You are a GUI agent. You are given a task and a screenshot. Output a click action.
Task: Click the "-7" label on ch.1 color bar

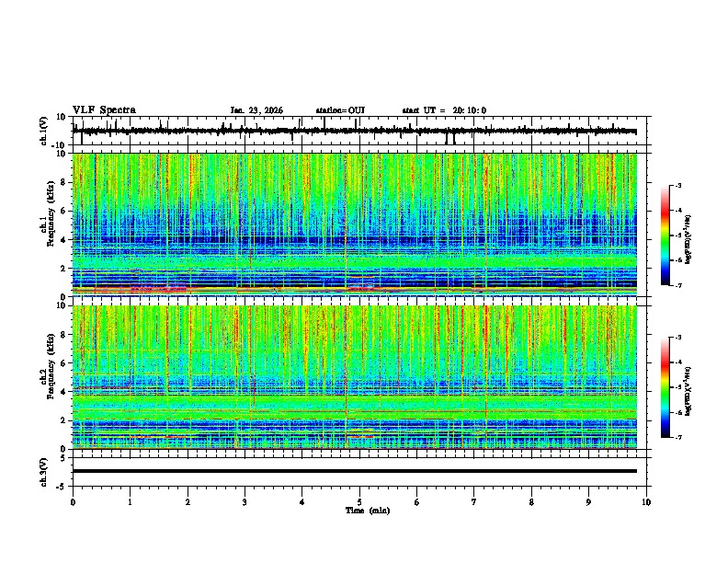[x=678, y=285]
